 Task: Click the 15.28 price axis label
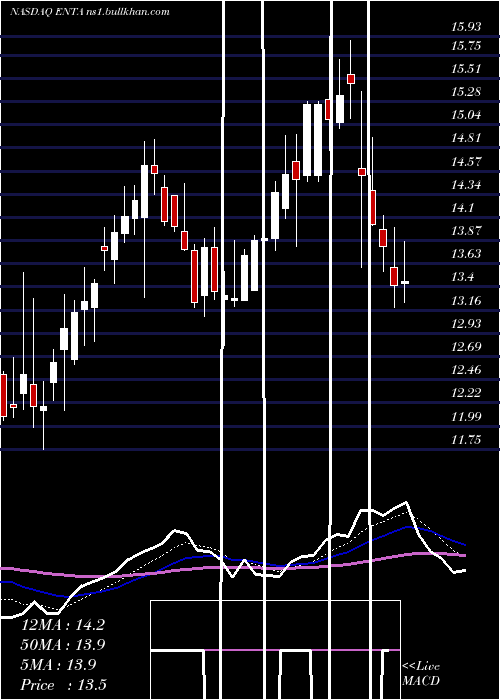click(467, 92)
